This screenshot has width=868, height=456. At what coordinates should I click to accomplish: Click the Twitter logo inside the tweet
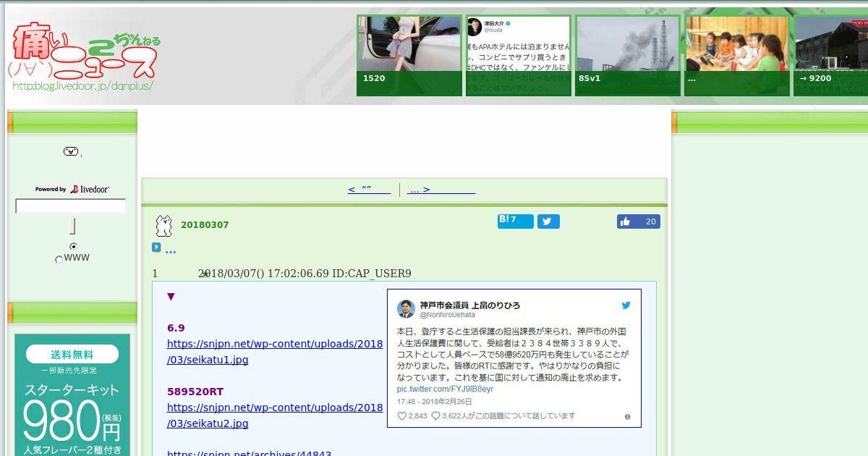pyautogui.click(x=626, y=305)
